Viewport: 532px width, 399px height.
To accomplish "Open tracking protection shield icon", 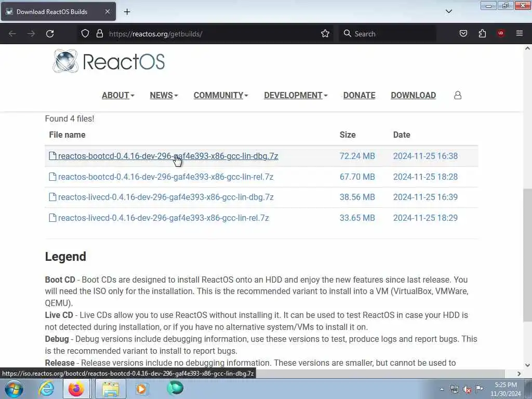I will [85, 34].
